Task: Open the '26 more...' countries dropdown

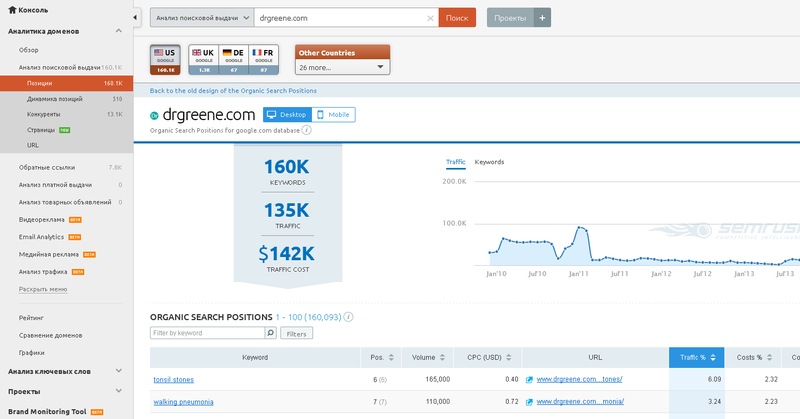Action: [342, 67]
